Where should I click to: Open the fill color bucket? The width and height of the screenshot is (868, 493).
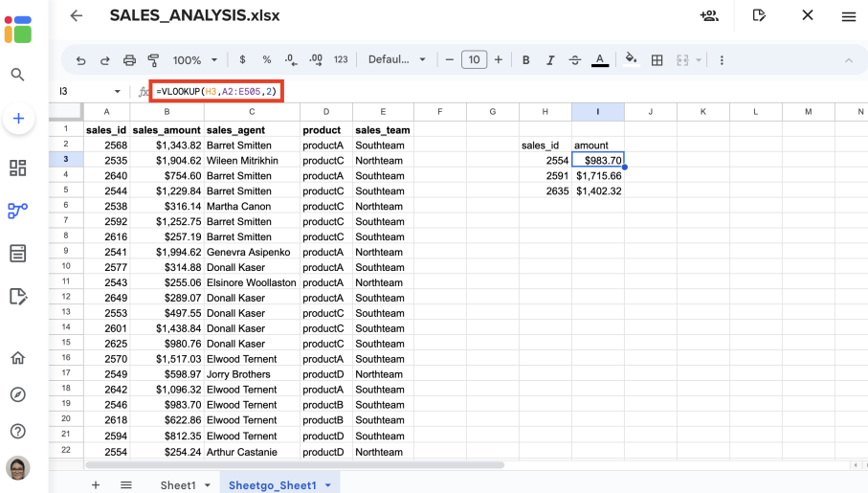click(x=631, y=59)
